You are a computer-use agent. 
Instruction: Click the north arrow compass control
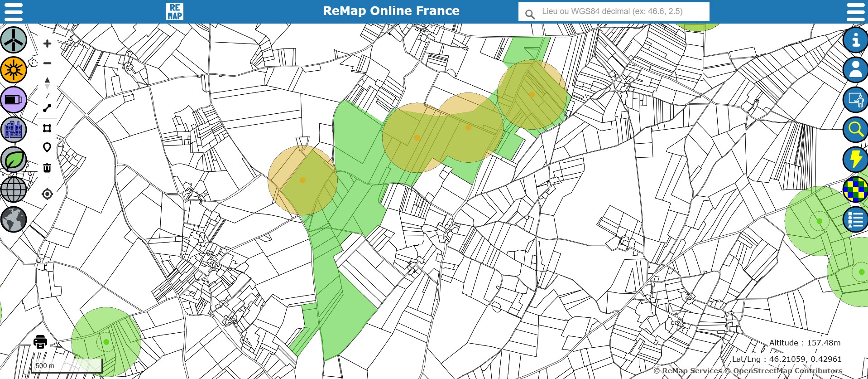point(47,83)
